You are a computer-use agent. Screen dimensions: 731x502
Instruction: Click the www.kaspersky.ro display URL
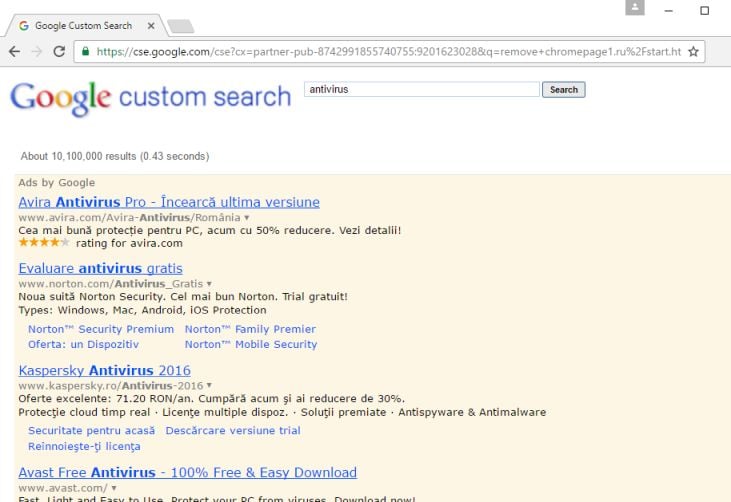111,385
